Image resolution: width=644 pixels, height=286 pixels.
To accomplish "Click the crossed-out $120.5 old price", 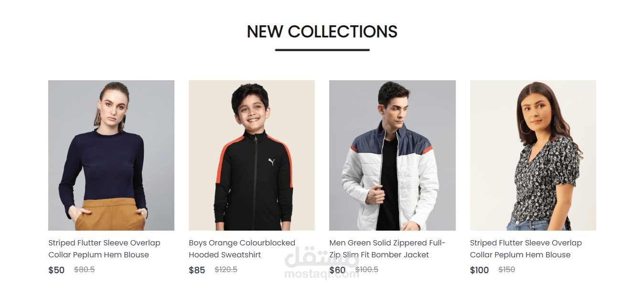I will [226, 270].
